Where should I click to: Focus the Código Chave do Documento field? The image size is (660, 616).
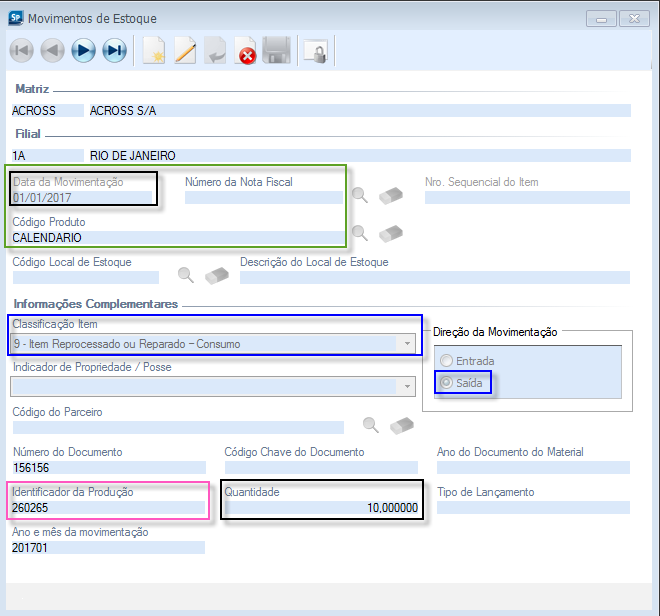pyautogui.click(x=321, y=467)
